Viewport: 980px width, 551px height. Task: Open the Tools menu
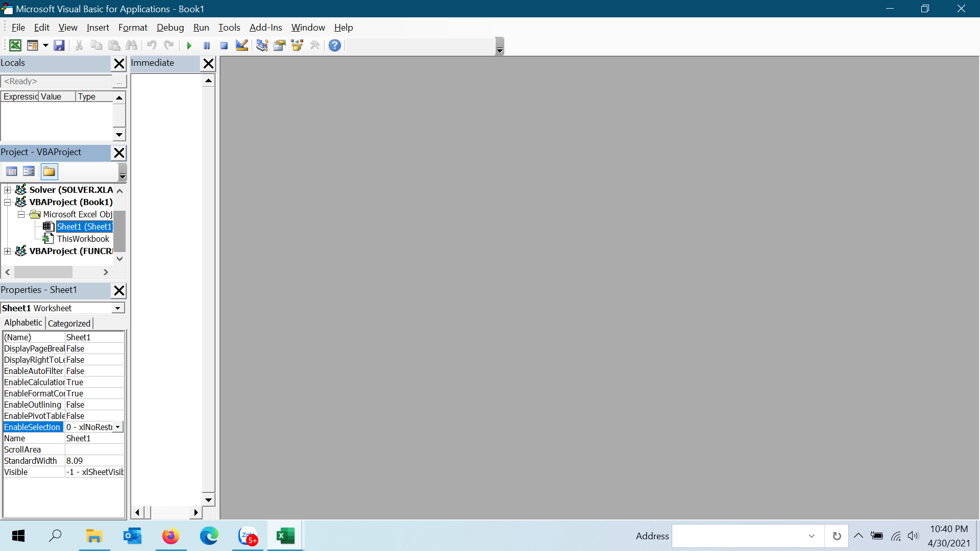[229, 28]
